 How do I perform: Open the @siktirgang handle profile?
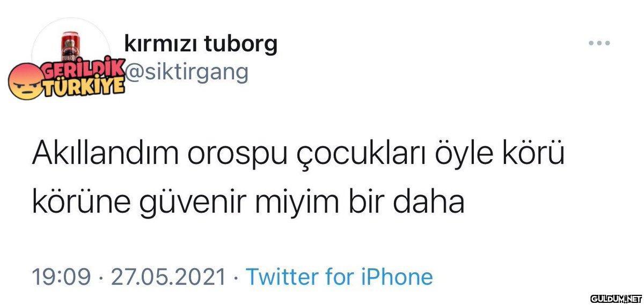pyautogui.click(x=186, y=72)
